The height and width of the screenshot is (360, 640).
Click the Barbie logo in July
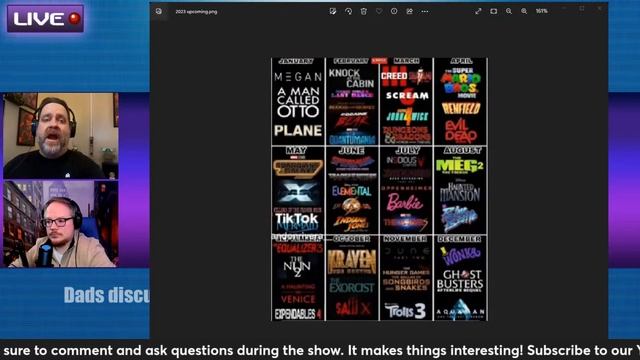(x=404, y=202)
